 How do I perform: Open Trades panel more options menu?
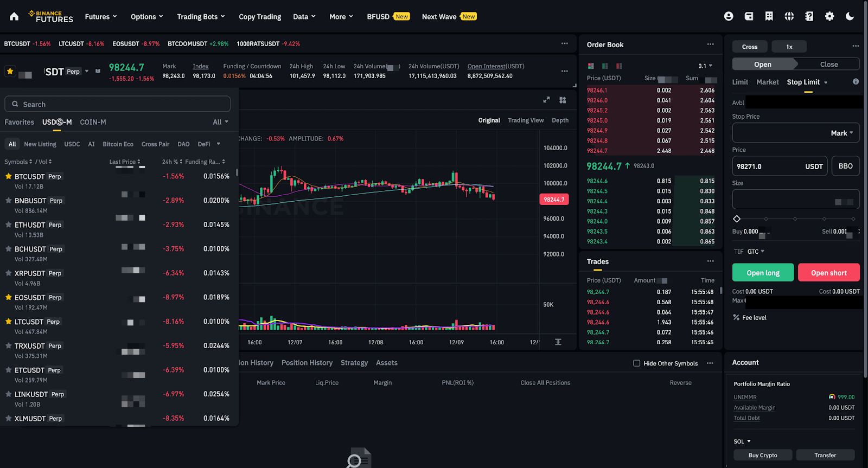(710, 261)
